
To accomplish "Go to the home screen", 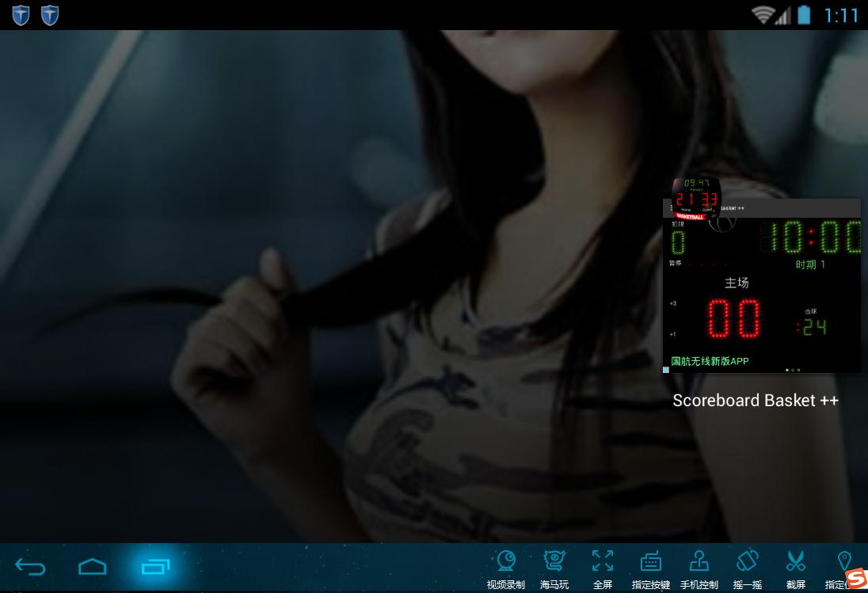I will point(93,566).
